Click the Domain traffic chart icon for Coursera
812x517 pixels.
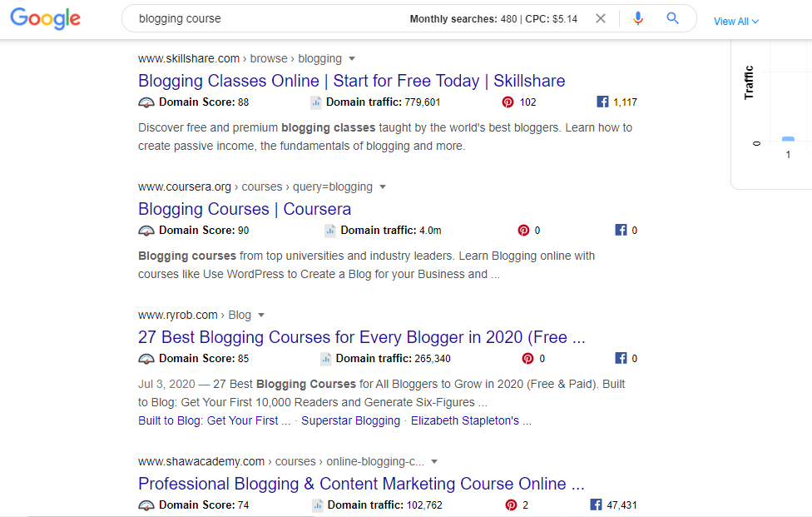(x=329, y=231)
